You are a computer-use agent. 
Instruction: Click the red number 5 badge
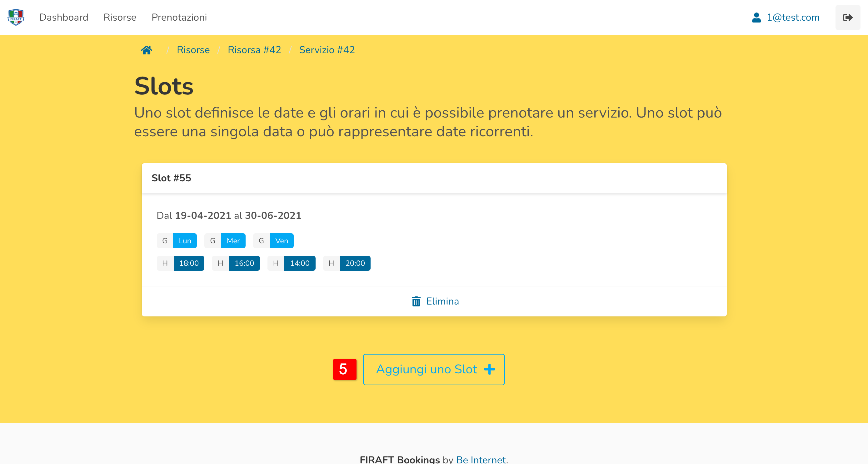click(344, 369)
